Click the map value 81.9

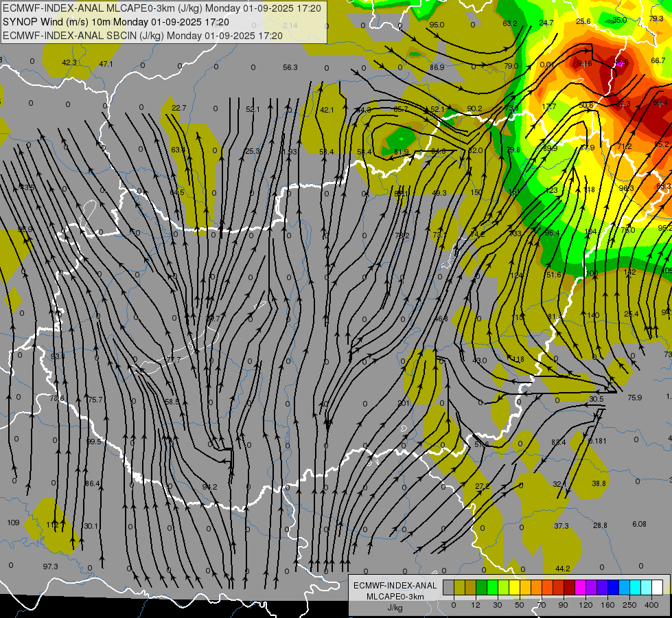[x=401, y=152]
